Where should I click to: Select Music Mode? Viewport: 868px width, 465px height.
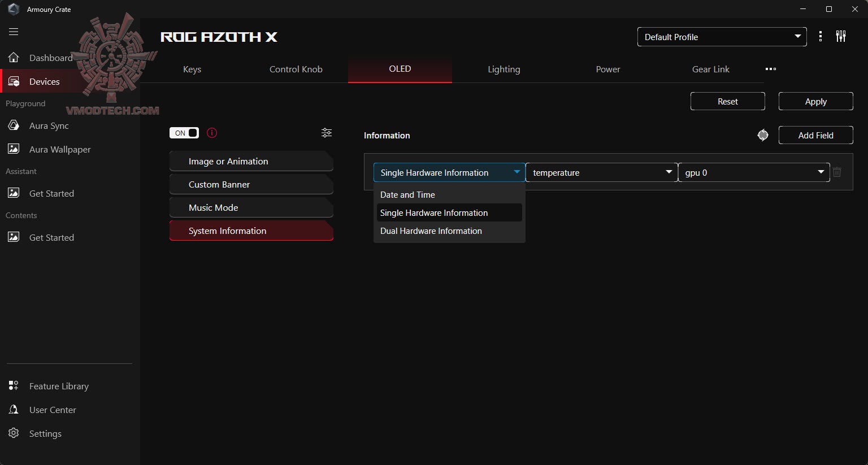click(251, 207)
